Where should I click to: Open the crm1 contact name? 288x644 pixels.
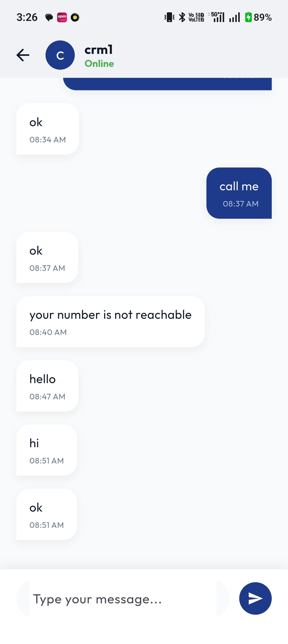[x=99, y=49]
